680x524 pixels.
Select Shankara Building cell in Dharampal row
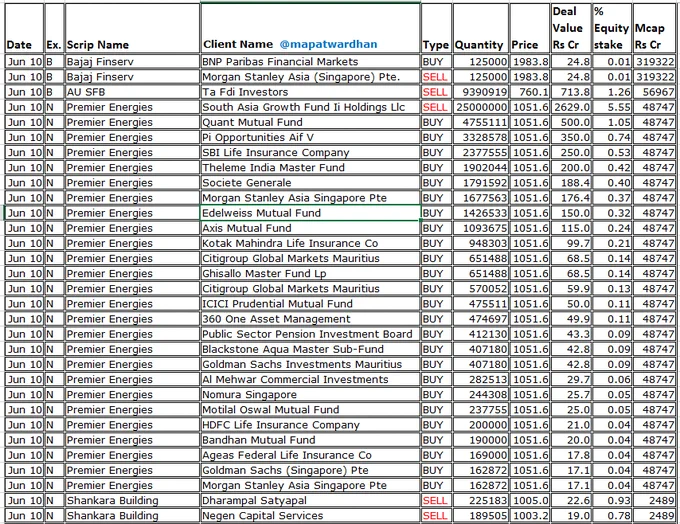(133, 501)
